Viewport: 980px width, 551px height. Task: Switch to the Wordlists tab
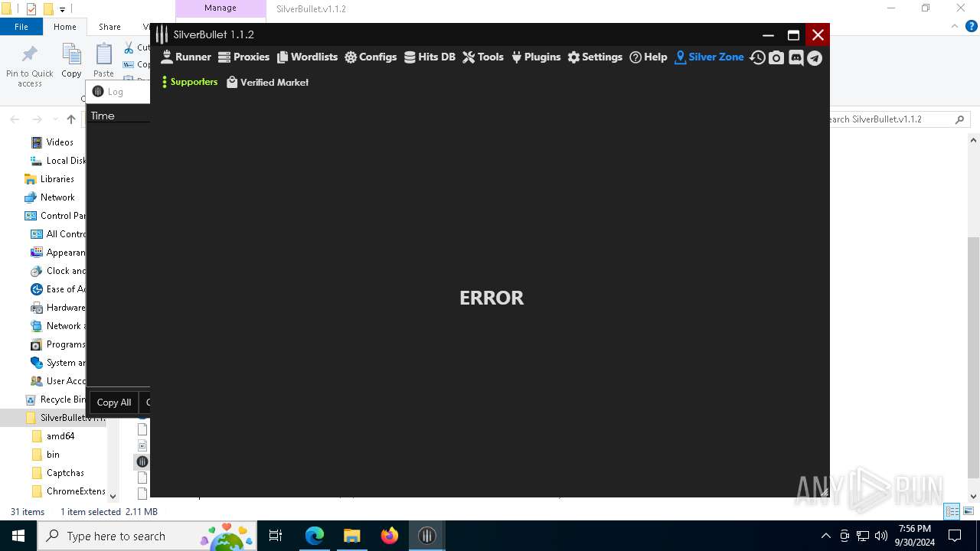307,57
